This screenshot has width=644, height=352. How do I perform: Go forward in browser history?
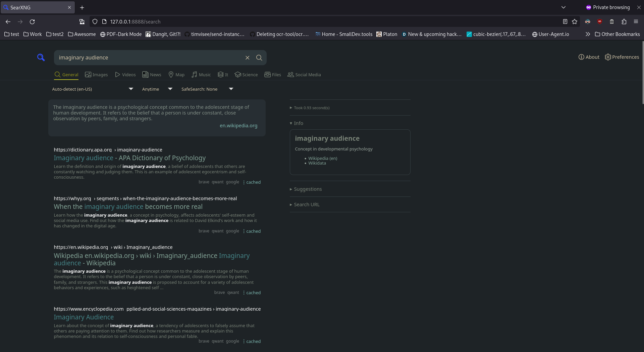[x=20, y=21]
